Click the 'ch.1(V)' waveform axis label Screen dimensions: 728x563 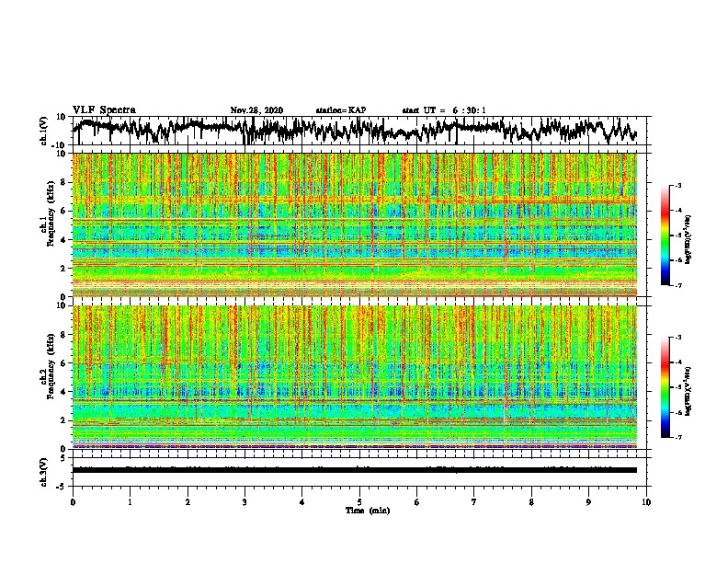point(44,131)
